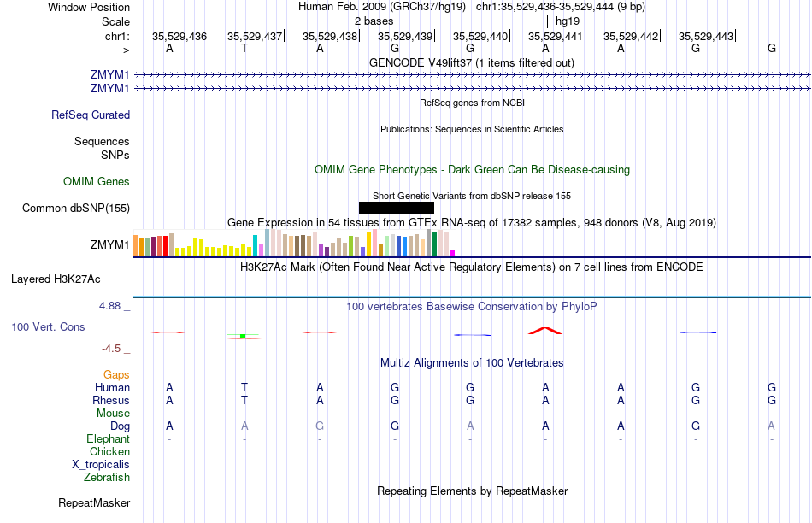Viewport: 812px width, 523px height.
Task: Click the Layered H3K27Ac track label
Action: [56, 279]
